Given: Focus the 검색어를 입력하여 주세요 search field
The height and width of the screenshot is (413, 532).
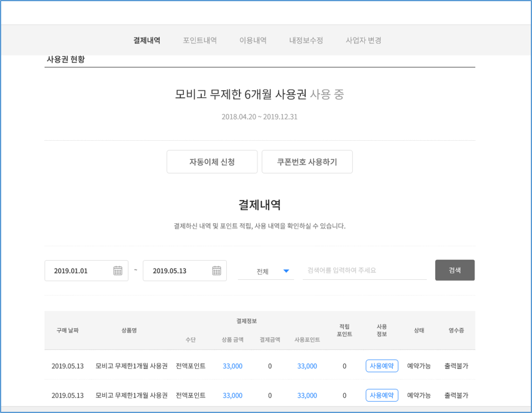Looking at the screenshot, I should 365,270.
